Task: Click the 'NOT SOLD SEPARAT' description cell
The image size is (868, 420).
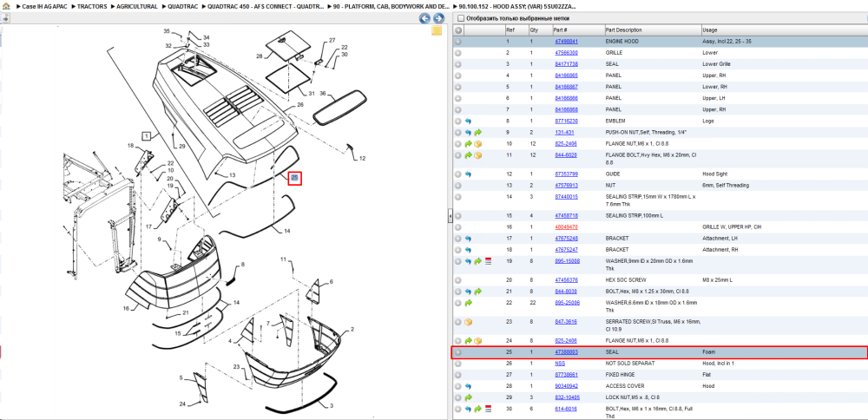Action: [x=630, y=364]
